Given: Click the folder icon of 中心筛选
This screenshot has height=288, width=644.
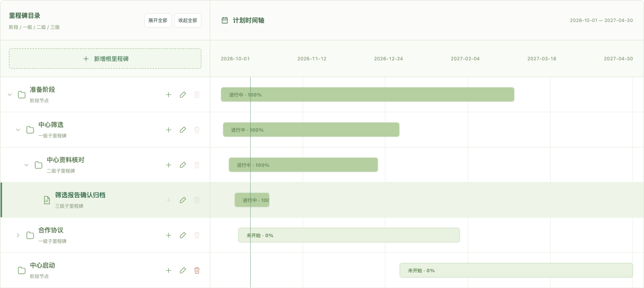Looking at the screenshot, I should 30,130.
